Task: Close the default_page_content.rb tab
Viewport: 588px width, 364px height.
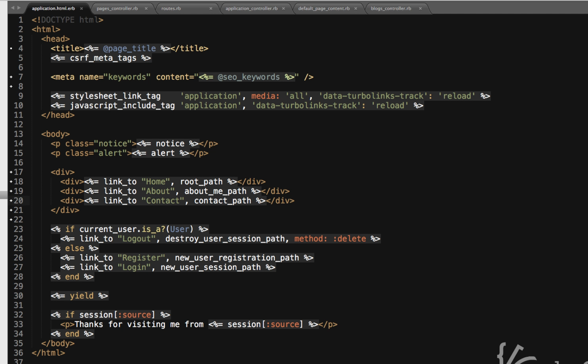Action: (x=355, y=9)
